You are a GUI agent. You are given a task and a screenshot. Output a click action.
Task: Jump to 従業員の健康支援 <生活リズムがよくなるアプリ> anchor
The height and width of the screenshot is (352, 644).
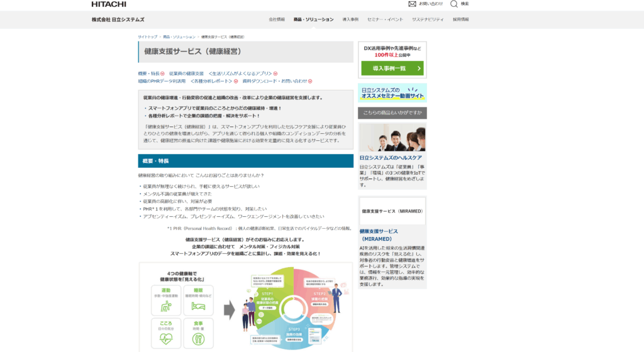pyautogui.click(x=223, y=74)
